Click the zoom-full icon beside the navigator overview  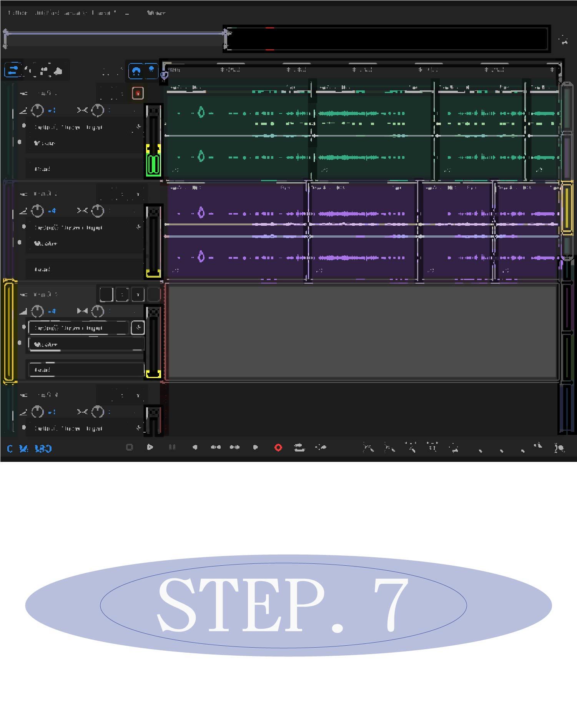point(564,39)
